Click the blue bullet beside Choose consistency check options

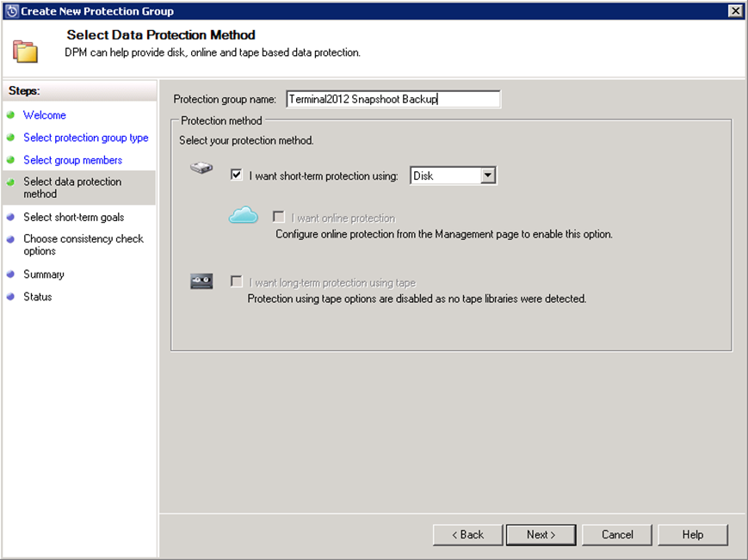tap(10, 239)
